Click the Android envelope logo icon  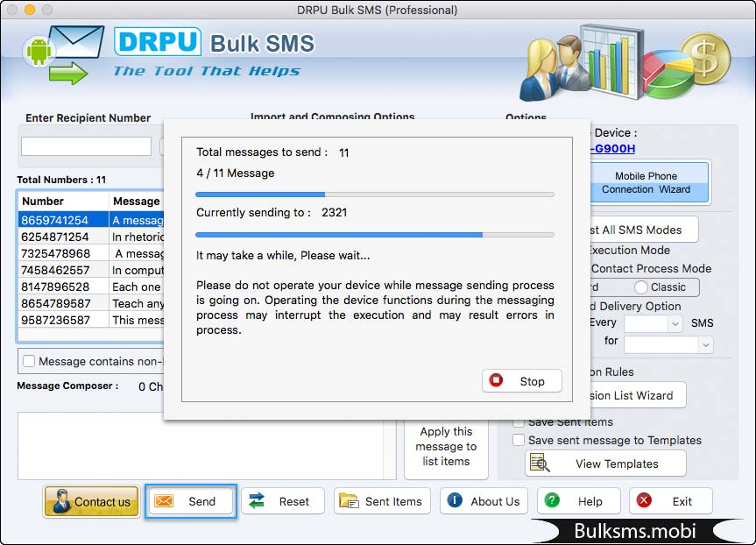63,55
